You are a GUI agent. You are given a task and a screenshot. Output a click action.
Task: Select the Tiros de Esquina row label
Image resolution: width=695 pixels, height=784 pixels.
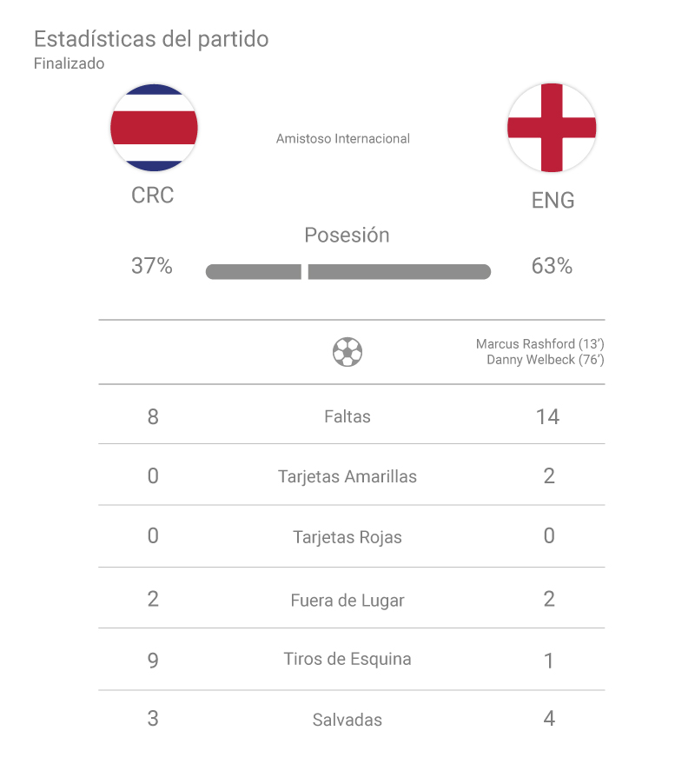pyautogui.click(x=347, y=659)
